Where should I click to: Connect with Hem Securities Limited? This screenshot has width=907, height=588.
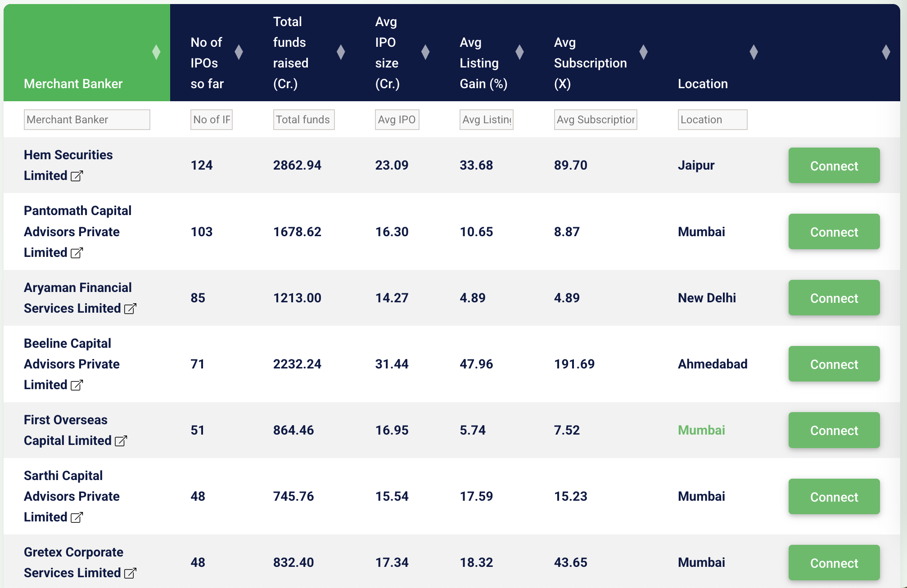click(x=834, y=166)
